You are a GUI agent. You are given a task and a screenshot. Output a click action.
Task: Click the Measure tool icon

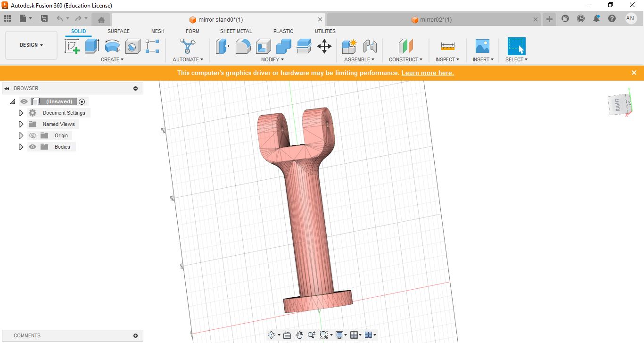click(447, 46)
